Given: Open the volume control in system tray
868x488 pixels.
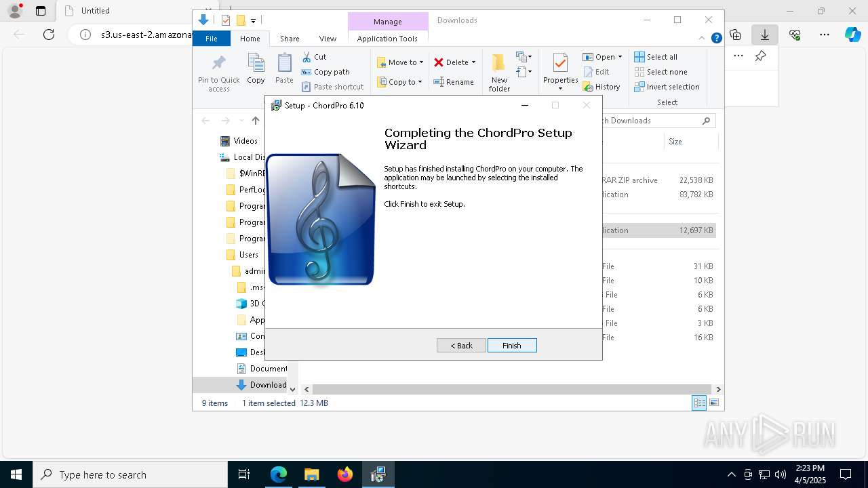Looking at the screenshot, I should tap(781, 474).
